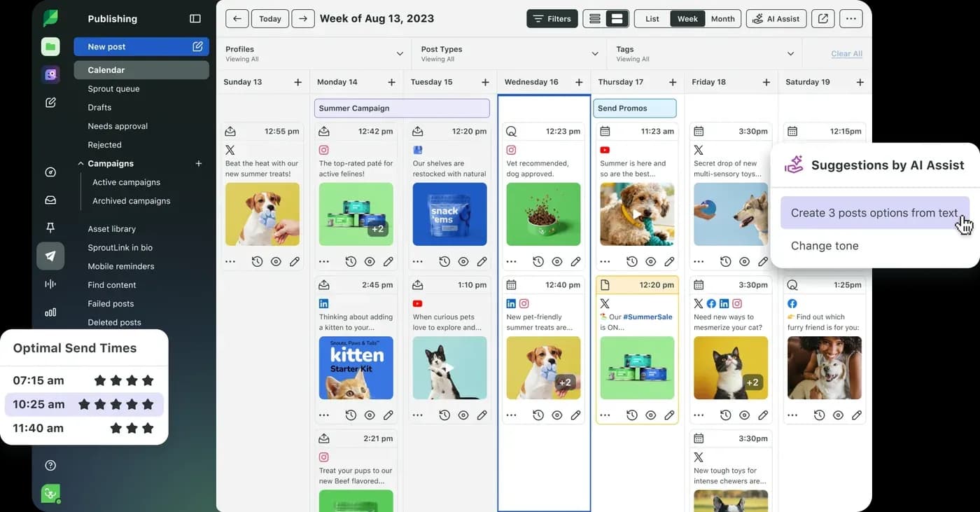
Task: Open the audio waveform listening icon
Action: coord(50,284)
